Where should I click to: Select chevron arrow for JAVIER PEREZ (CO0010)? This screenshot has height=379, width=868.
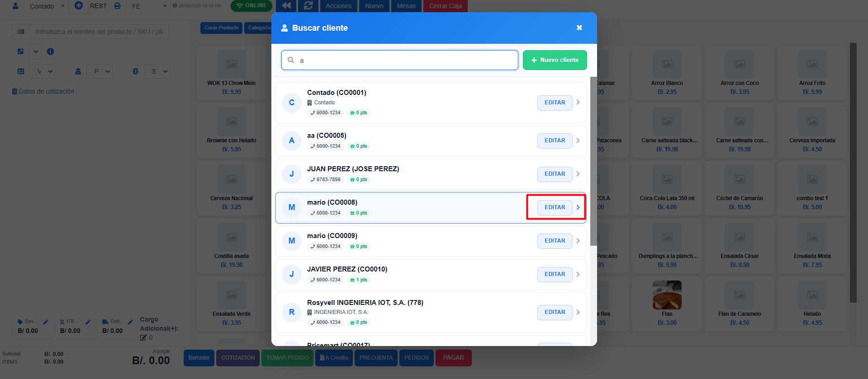tap(578, 274)
